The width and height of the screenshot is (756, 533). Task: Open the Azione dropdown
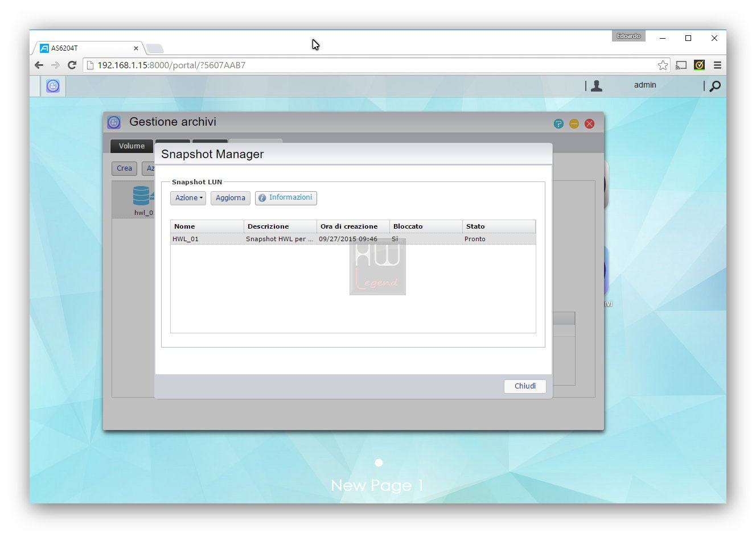coord(188,198)
